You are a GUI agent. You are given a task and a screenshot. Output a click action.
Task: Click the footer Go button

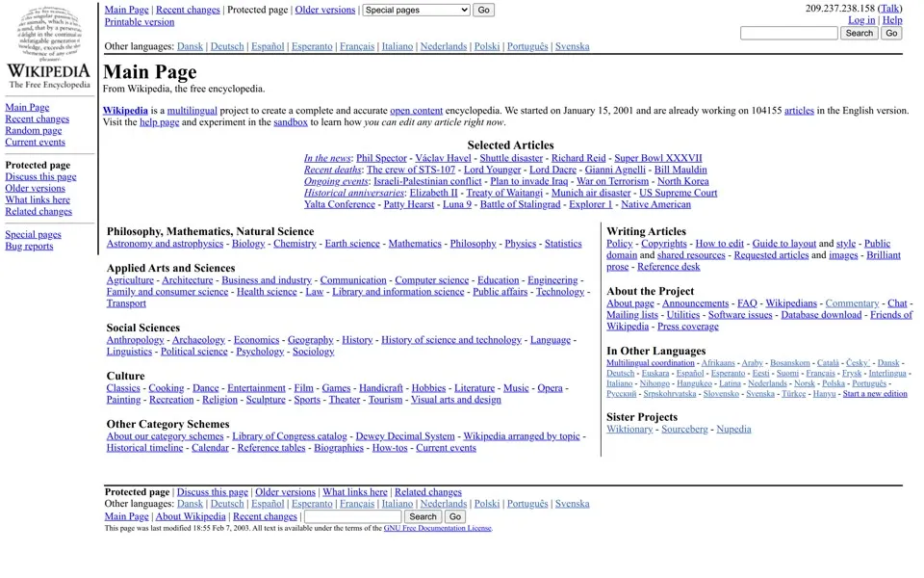(455, 516)
